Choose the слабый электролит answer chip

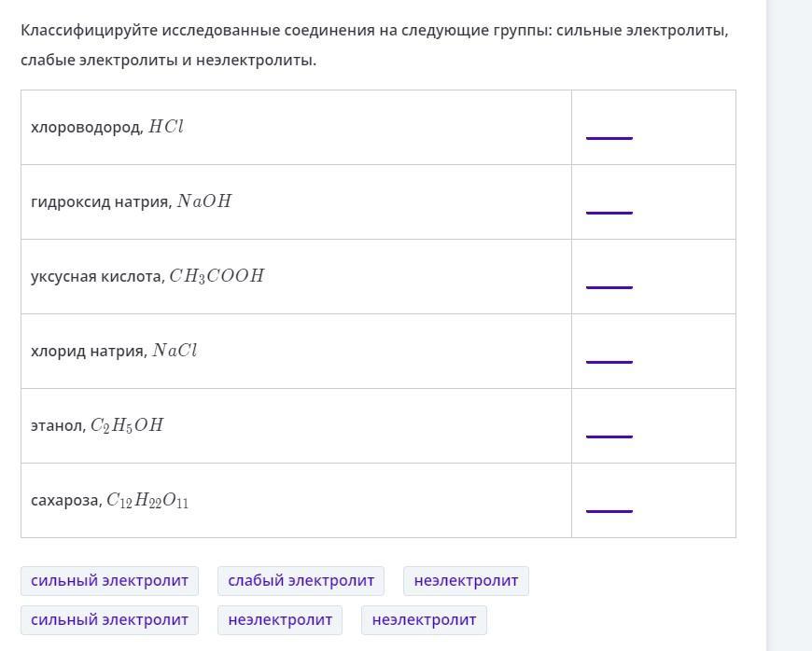pyautogui.click(x=301, y=581)
